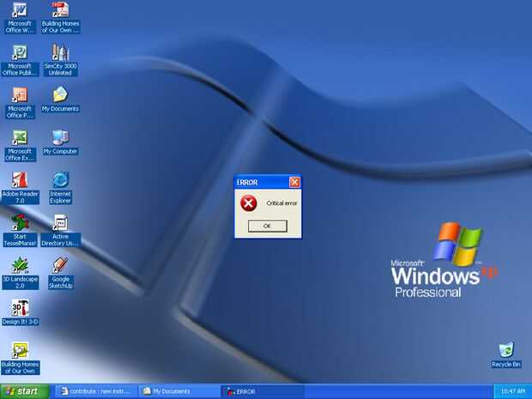Click the Start TesselMania! shortcut
The width and height of the screenshot is (532, 399).
tap(20, 231)
